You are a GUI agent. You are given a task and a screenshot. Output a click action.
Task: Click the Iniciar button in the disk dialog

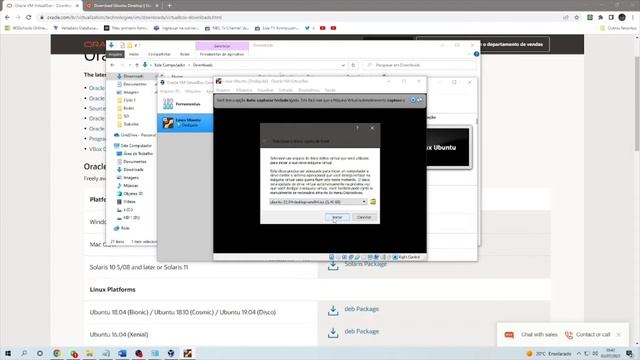click(x=337, y=217)
